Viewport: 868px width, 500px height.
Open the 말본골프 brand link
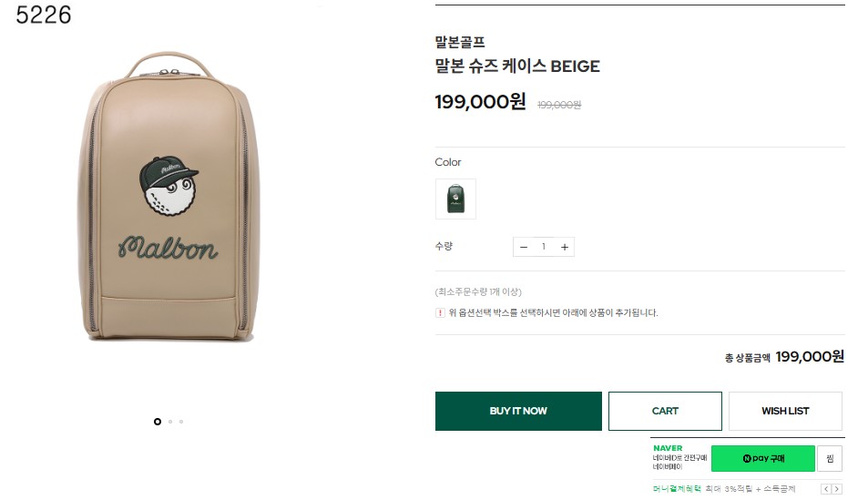pos(460,42)
